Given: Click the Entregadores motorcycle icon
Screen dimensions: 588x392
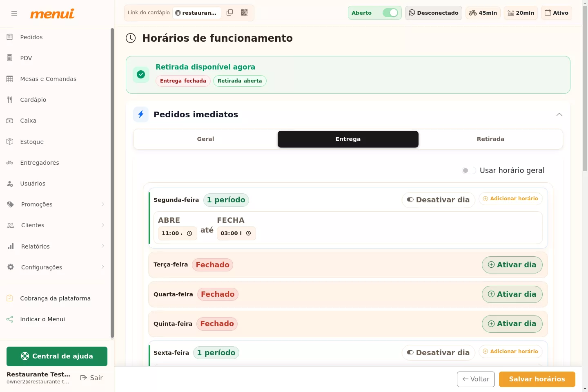Looking at the screenshot, I should click(10, 163).
